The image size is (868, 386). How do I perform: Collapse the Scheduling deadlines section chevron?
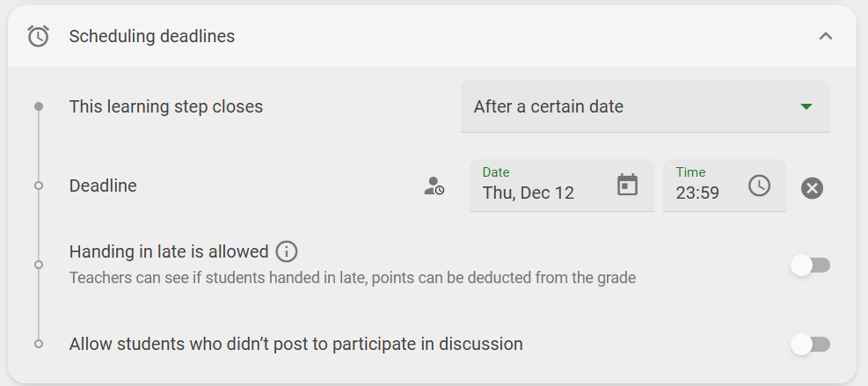(x=826, y=37)
